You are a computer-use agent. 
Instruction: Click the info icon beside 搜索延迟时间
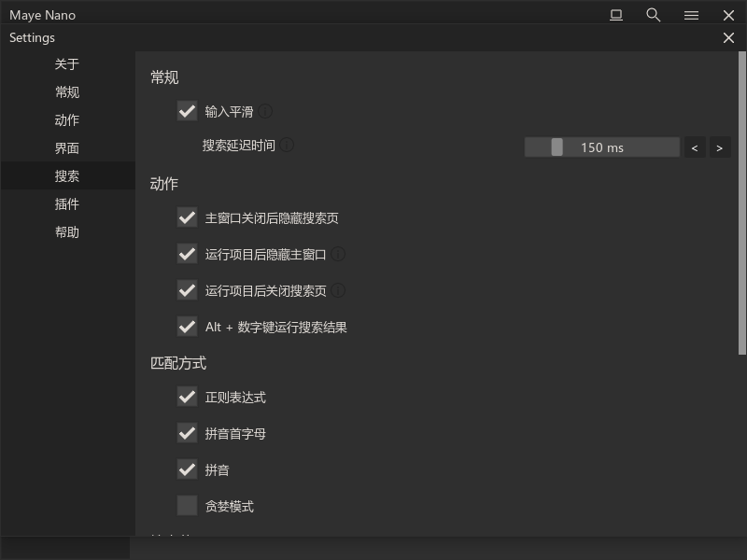pyautogui.click(x=287, y=144)
